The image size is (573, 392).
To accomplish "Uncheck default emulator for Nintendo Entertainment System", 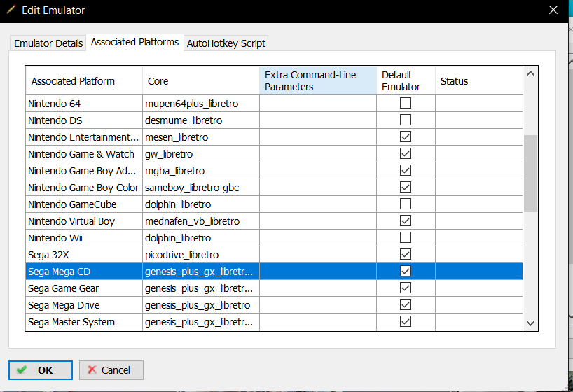I will click(x=406, y=136).
